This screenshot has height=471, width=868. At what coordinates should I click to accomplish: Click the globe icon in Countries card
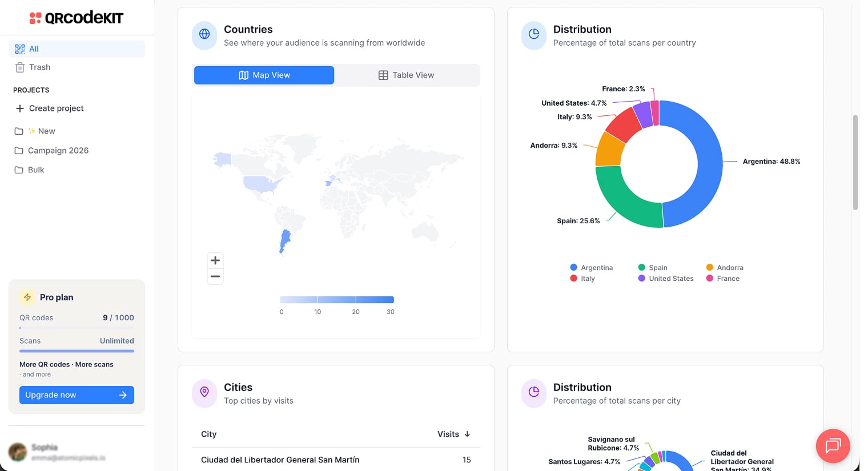[x=204, y=34]
